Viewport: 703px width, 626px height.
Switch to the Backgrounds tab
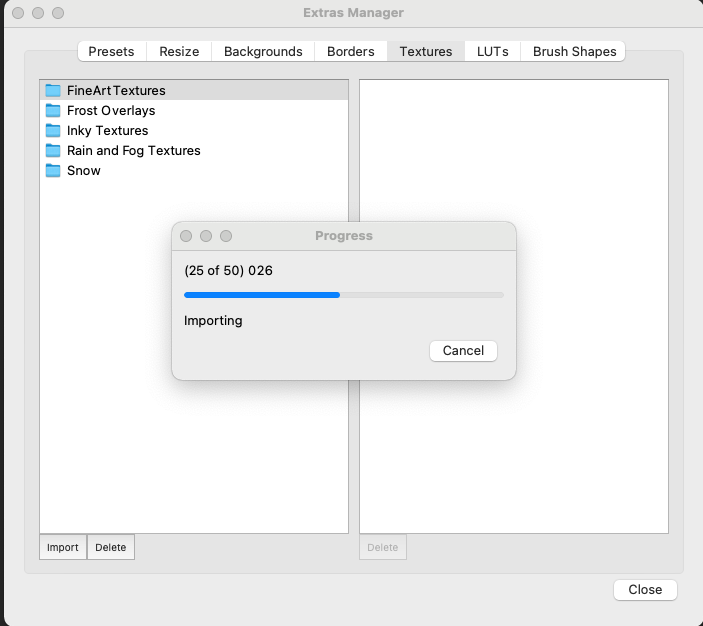263,51
